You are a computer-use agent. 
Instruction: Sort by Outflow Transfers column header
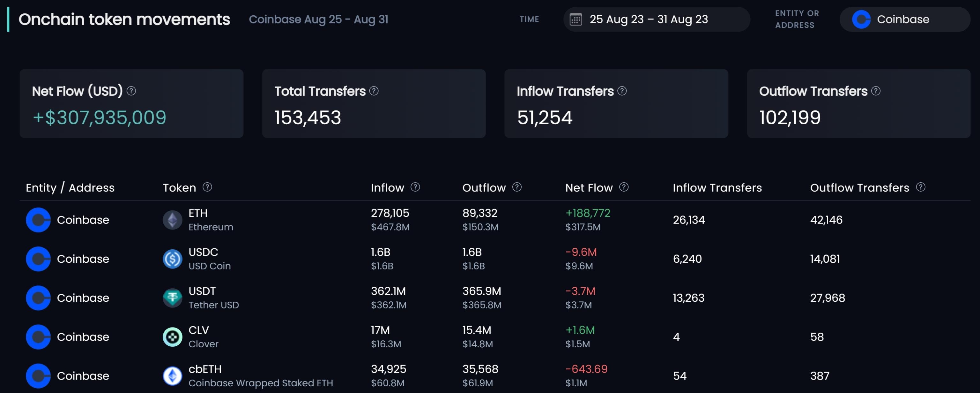coord(859,188)
